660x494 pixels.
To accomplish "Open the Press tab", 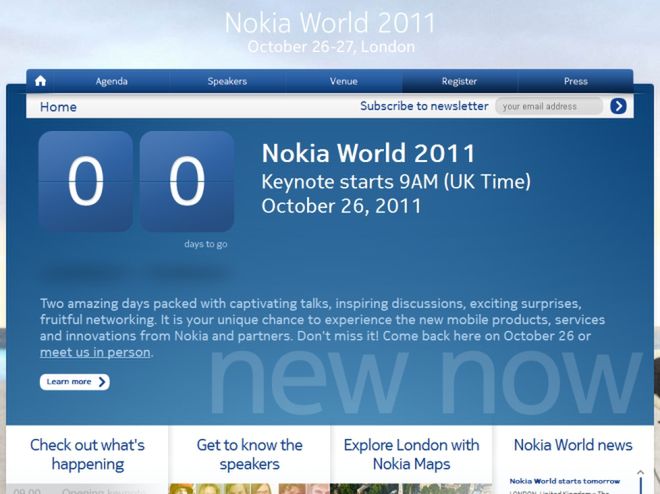I will (575, 81).
